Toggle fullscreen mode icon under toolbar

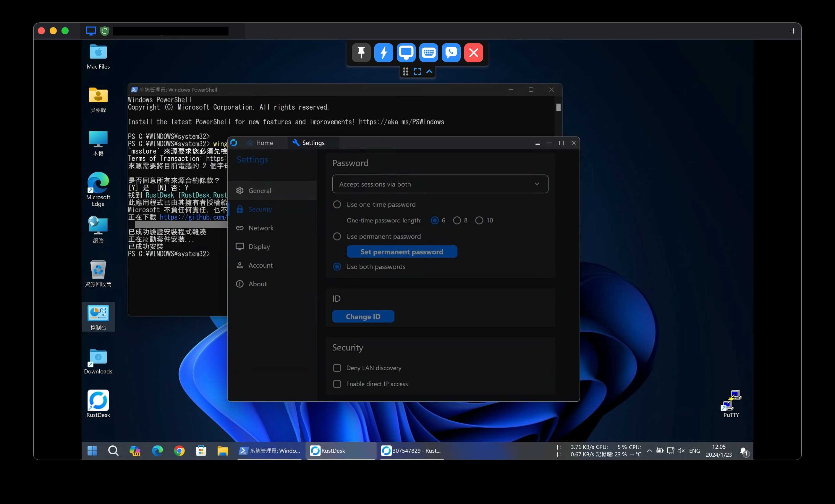tap(417, 72)
